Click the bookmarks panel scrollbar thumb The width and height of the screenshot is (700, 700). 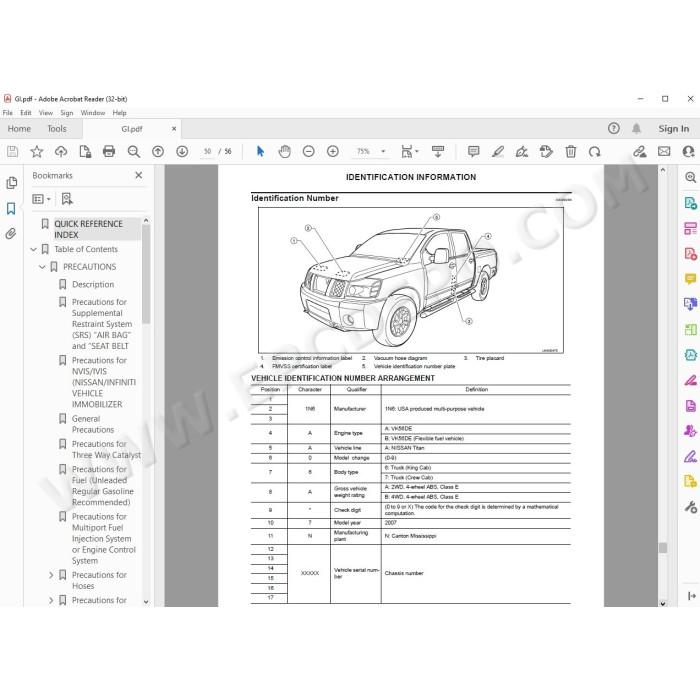coord(146,274)
